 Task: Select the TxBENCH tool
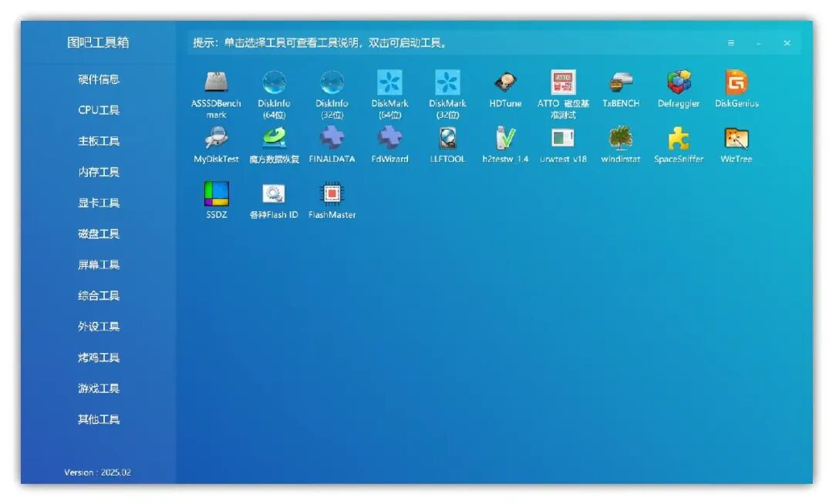620,85
